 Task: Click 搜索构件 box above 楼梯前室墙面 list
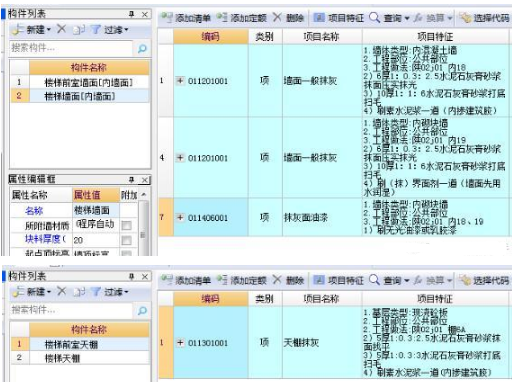coord(71,48)
